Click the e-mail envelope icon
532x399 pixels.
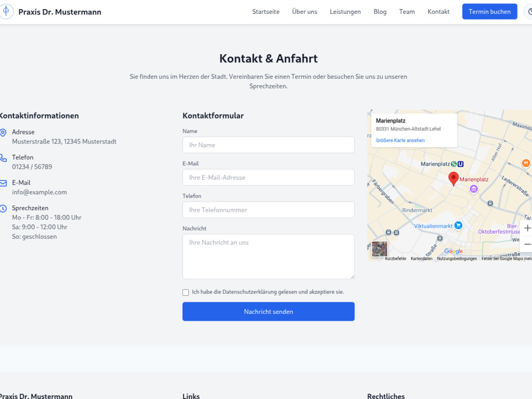click(x=3, y=183)
